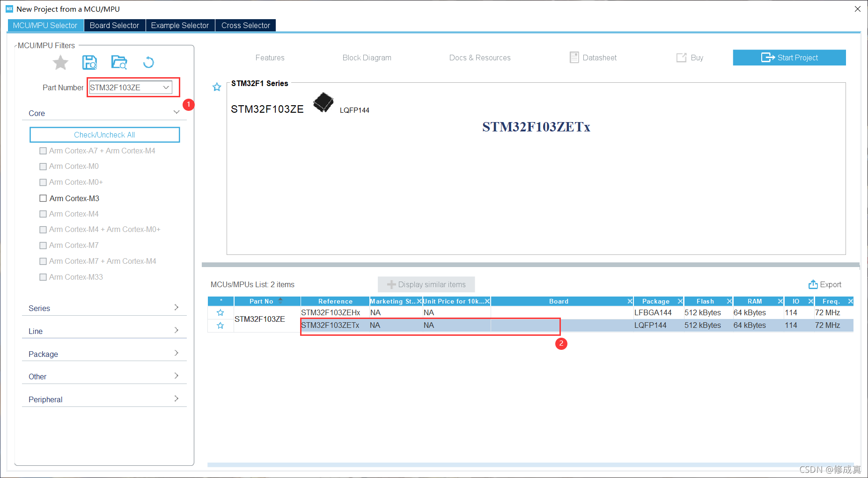Click the Buy button
This screenshot has height=478, width=868.
click(x=690, y=58)
